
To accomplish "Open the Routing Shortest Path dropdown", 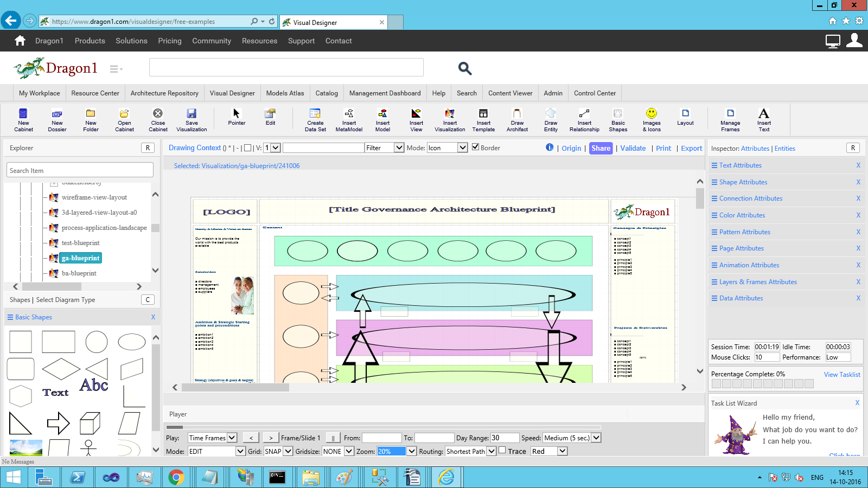I will 492,451.
